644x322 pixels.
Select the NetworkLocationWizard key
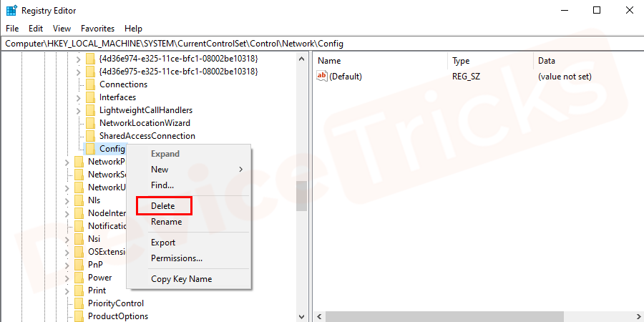[145, 123]
